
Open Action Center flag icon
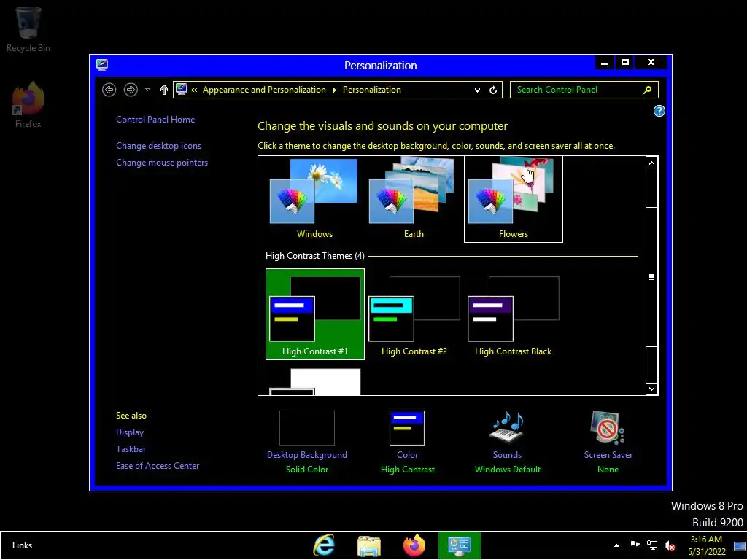pos(634,545)
